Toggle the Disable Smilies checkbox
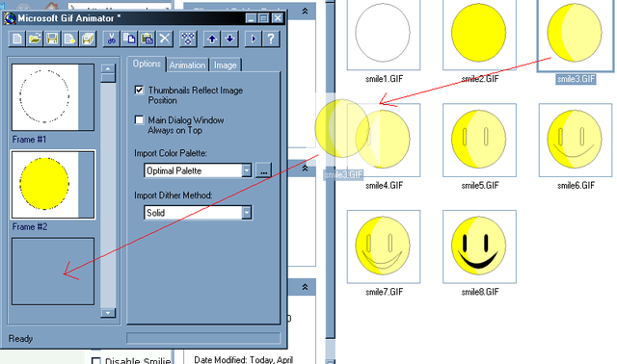Image resolution: width=617 pixels, height=364 pixels. pyautogui.click(x=96, y=361)
